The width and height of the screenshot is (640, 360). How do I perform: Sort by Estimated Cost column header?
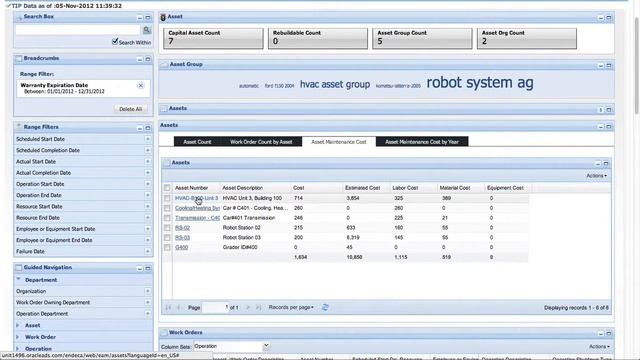(362, 188)
